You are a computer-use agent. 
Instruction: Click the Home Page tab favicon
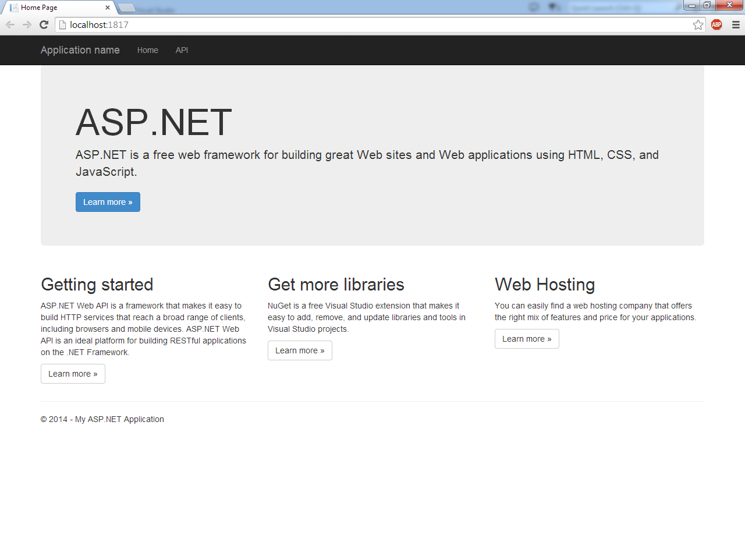[x=14, y=8]
